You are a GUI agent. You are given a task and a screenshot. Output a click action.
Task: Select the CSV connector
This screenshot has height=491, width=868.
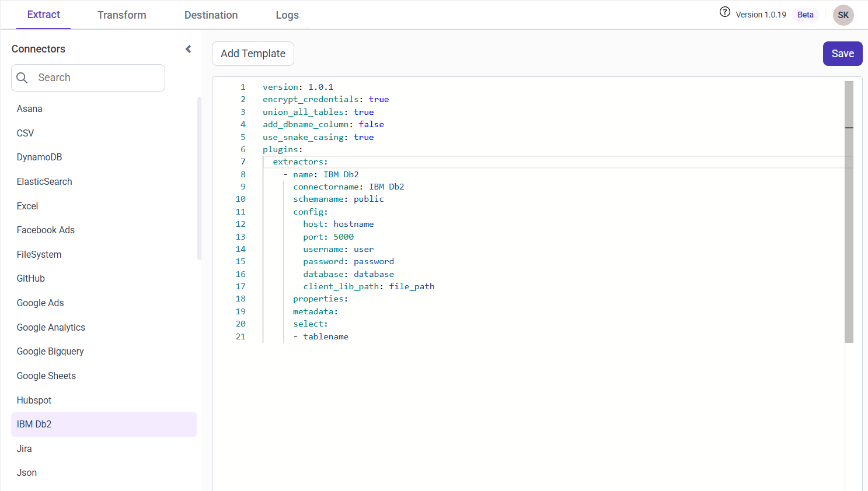point(25,133)
